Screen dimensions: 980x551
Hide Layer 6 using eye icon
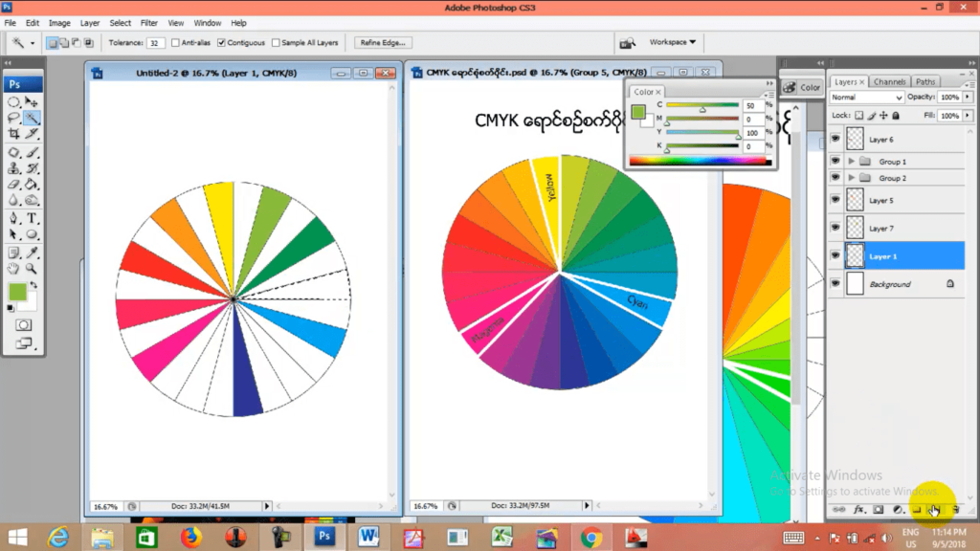(835, 139)
